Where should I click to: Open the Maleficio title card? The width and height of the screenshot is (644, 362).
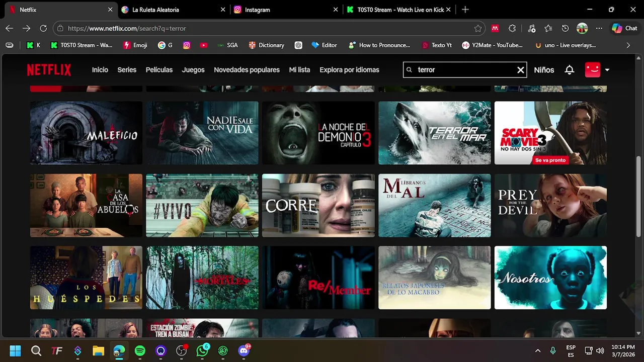(x=86, y=133)
